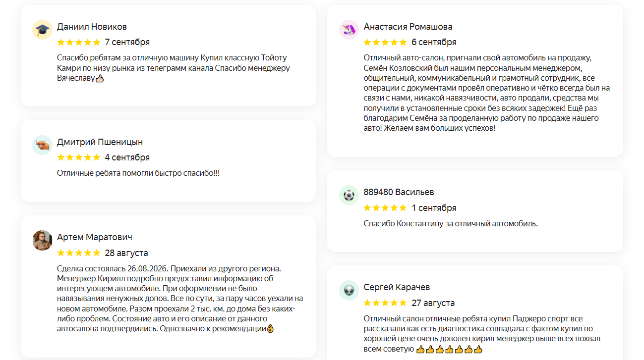Click Даниил Новиков's graduation cap avatar
Image resolution: width=644 pixels, height=360 pixels.
(42, 30)
